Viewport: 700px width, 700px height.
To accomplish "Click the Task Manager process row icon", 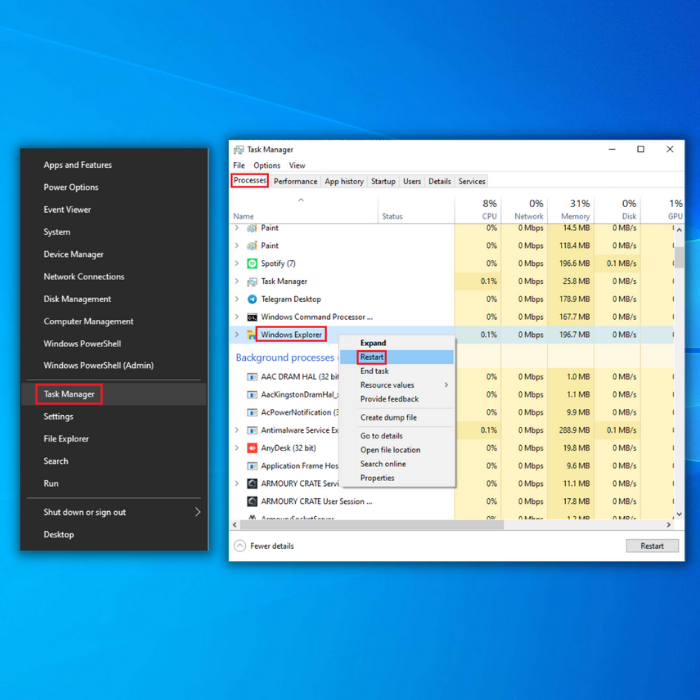I will (x=252, y=281).
